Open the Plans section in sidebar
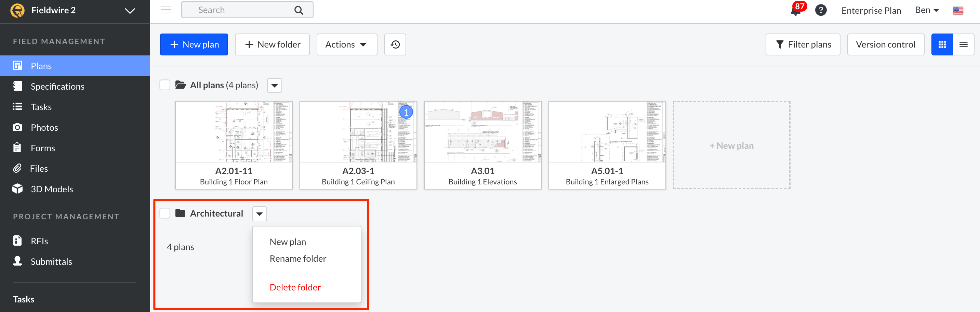Viewport: 980px width, 312px height. pyautogui.click(x=41, y=65)
